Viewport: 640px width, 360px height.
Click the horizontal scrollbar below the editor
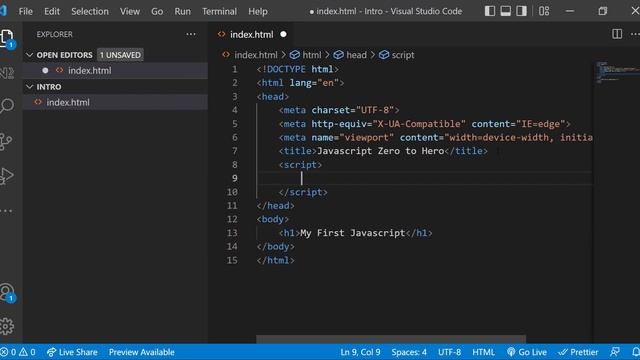tap(391, 339)
